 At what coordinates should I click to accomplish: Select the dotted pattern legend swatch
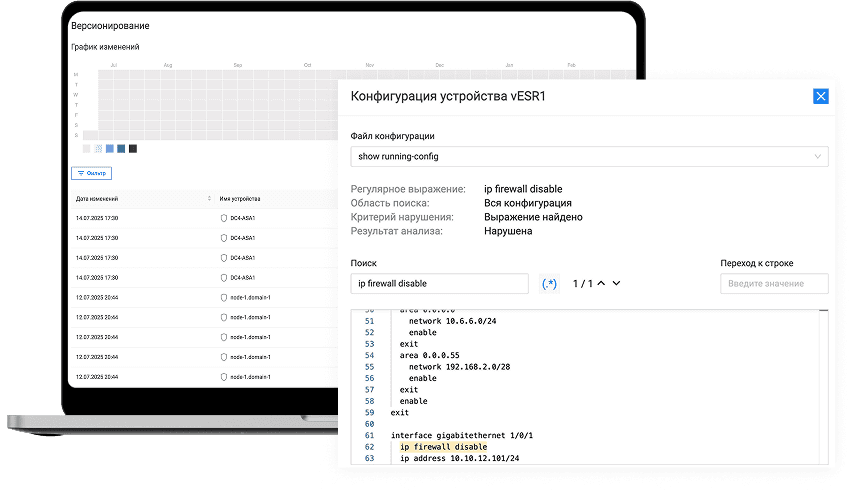[x=98, y=149]
